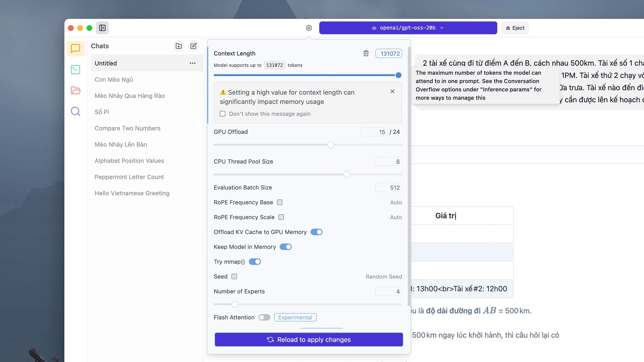
Task: Click the model settings gear icon
Action: (309, 28)
